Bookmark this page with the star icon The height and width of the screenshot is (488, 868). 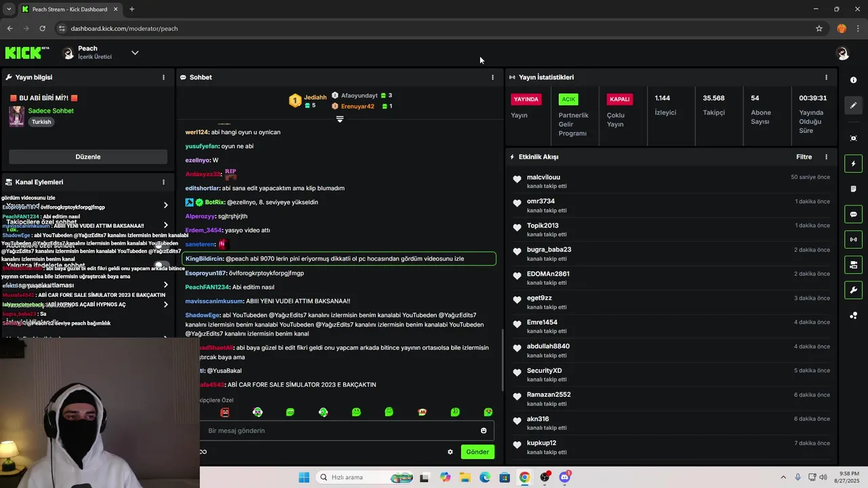click(x=819, y=28)
